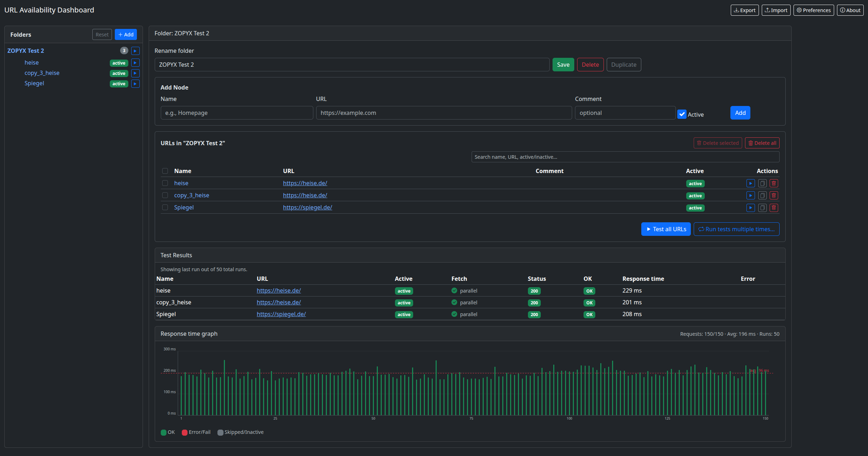Check the select-all checkbox in URL table header
The height and width of the screenshot is (456, 868).
[165, 171]
